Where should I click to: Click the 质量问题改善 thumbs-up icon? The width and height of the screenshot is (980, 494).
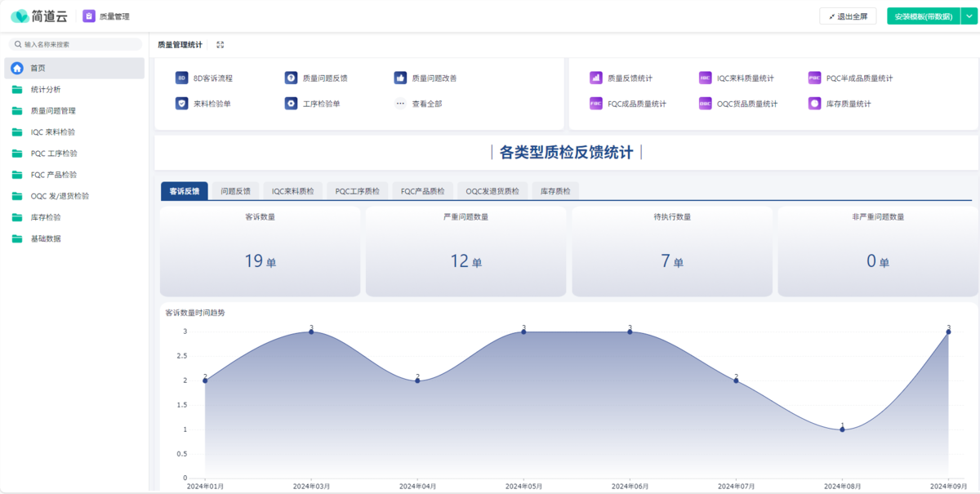400,78
